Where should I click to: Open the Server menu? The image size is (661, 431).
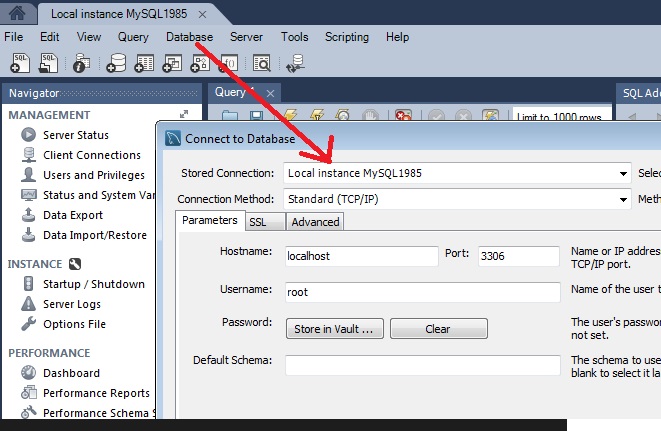click(247, 37)
